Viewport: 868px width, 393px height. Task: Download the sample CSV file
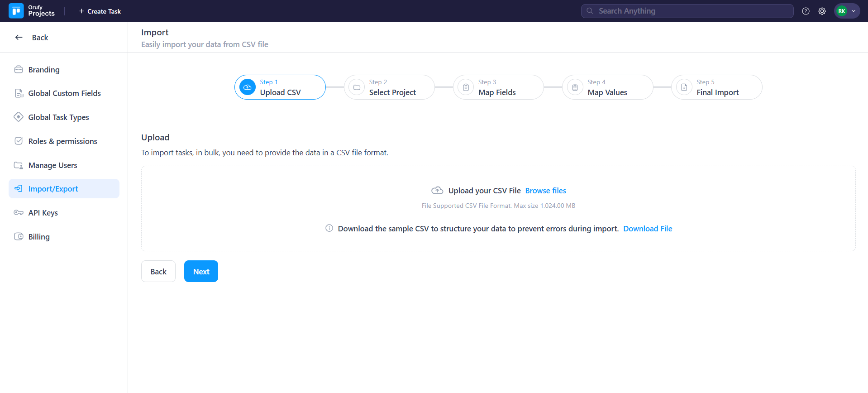coord(647,229)
